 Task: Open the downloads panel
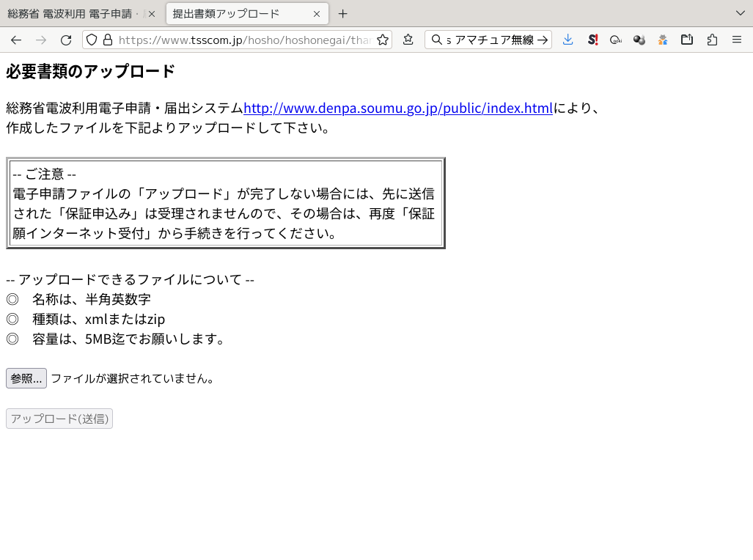pyautogui.click(x=567, y=40)
